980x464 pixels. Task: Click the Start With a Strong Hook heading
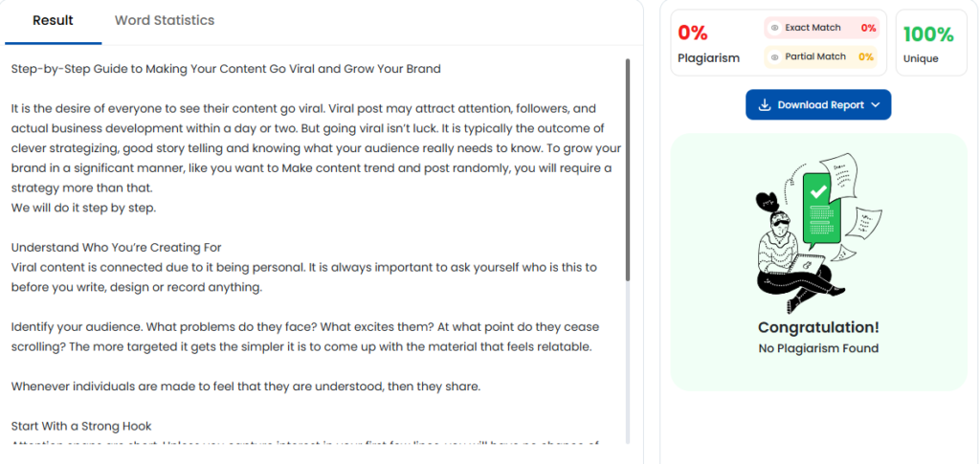click(81, 426)
